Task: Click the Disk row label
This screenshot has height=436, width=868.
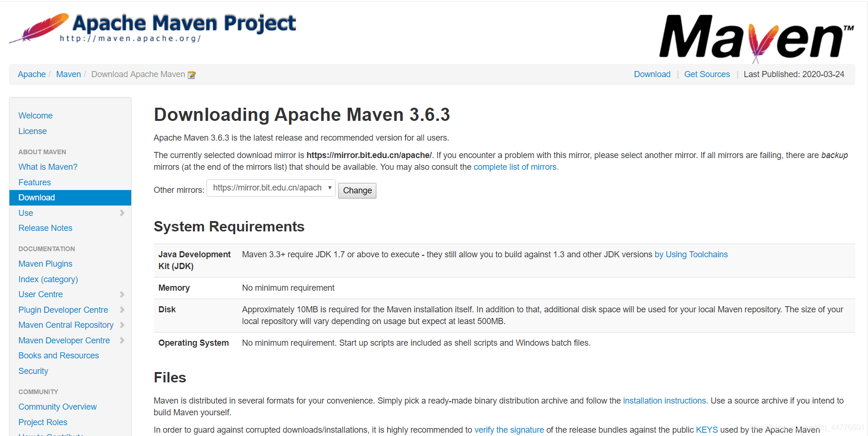Action: pyautogui.click(x=167, y=309)
